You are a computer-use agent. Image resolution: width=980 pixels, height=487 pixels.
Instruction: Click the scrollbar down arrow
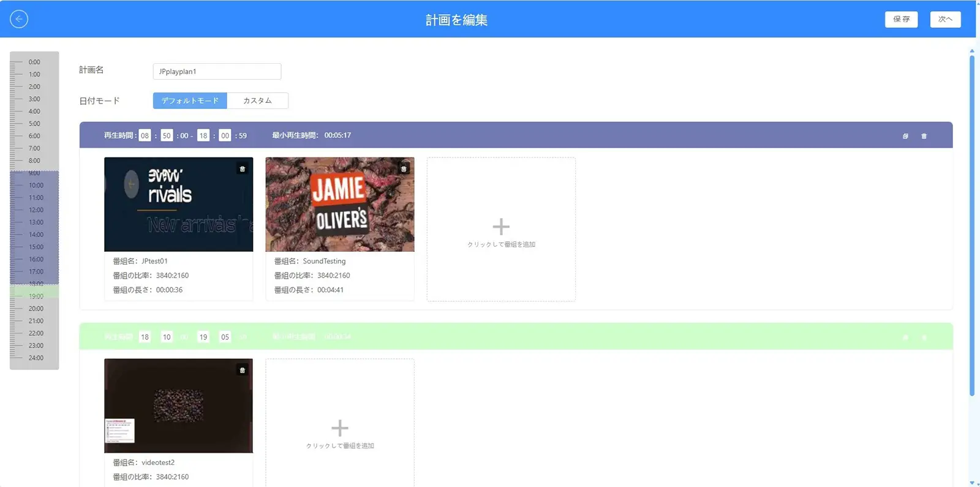(x=971, y=483)
